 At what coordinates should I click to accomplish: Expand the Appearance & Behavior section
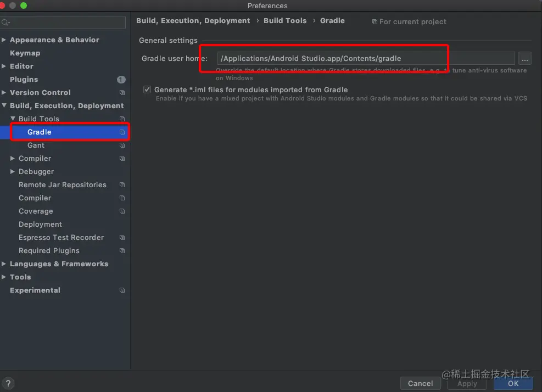pos(4,40)
